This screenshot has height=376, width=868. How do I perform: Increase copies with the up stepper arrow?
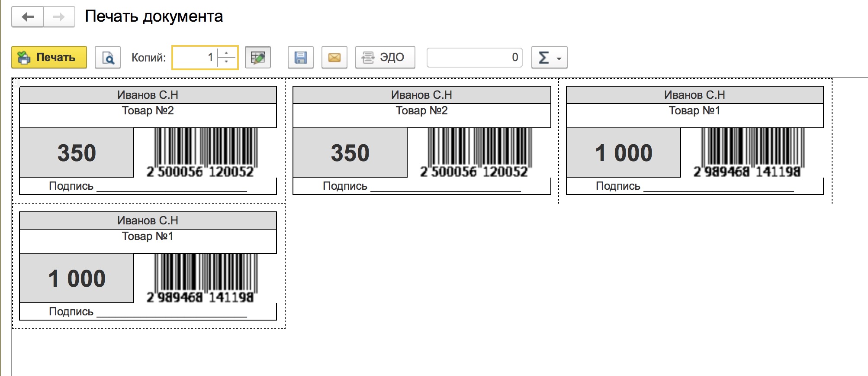pyautogui.click(x=227, y=53)
